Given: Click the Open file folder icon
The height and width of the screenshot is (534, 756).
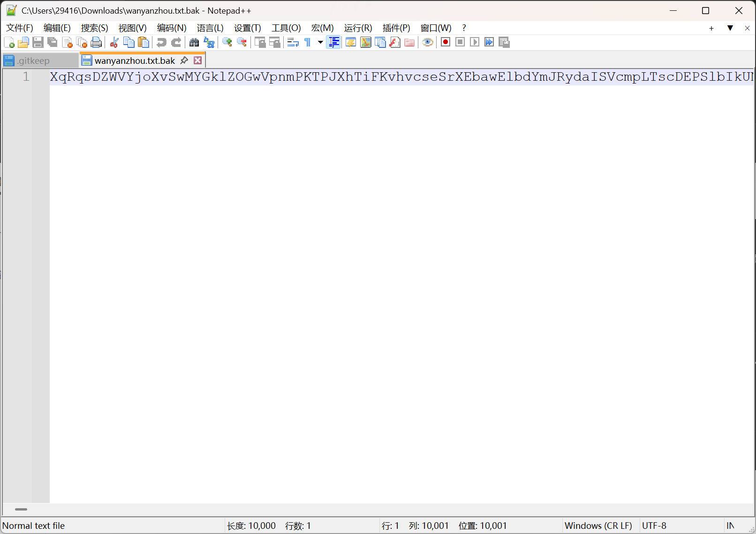Looking at the screenshot, I should (23, 43).
